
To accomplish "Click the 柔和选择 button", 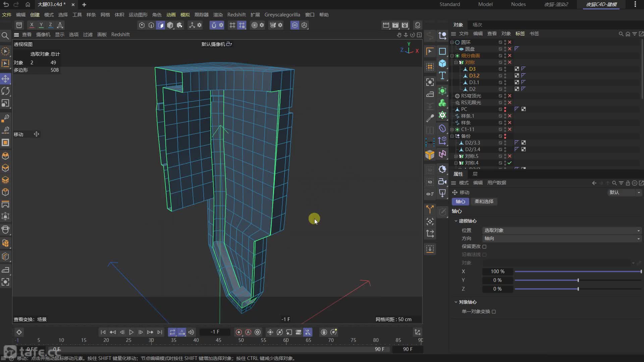I will [484, 201].
